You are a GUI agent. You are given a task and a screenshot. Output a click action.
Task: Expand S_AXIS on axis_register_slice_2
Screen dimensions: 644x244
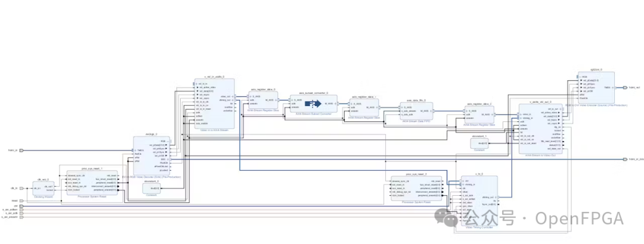point(467,111)
